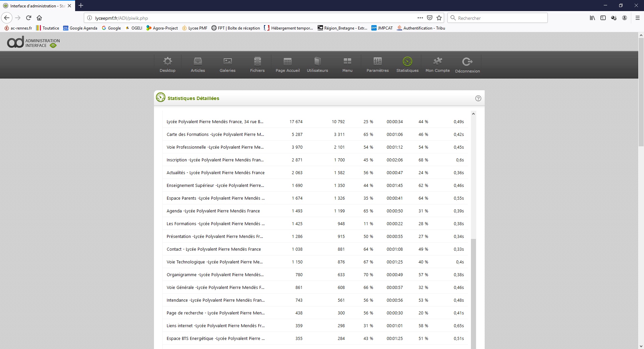The height and width of the screenshot is (349, 644).
Task: Click the Statistiques clock icon
Action: 407,61
